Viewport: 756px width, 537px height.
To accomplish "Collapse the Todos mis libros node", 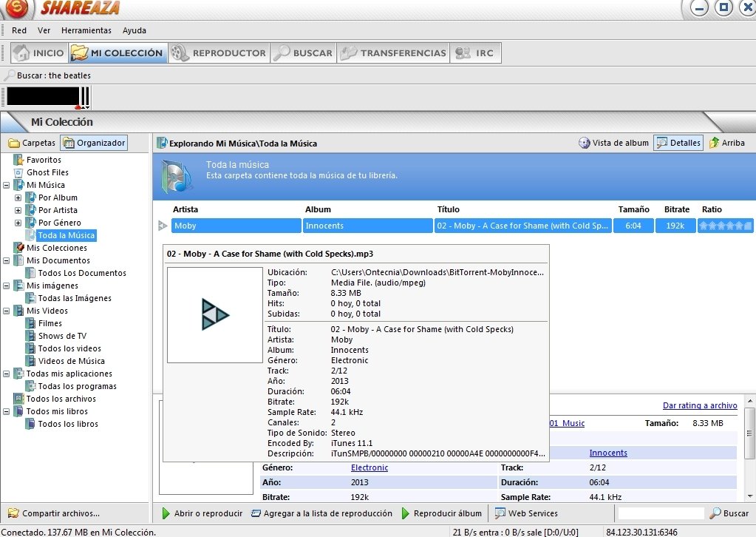I will (x=6, y=411).
